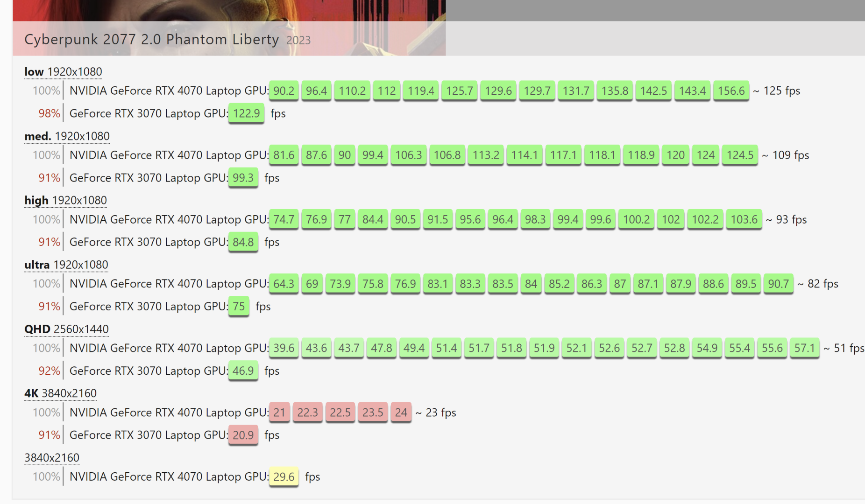
Task: Click the red 22.3 fps result box
Action: 307,413
